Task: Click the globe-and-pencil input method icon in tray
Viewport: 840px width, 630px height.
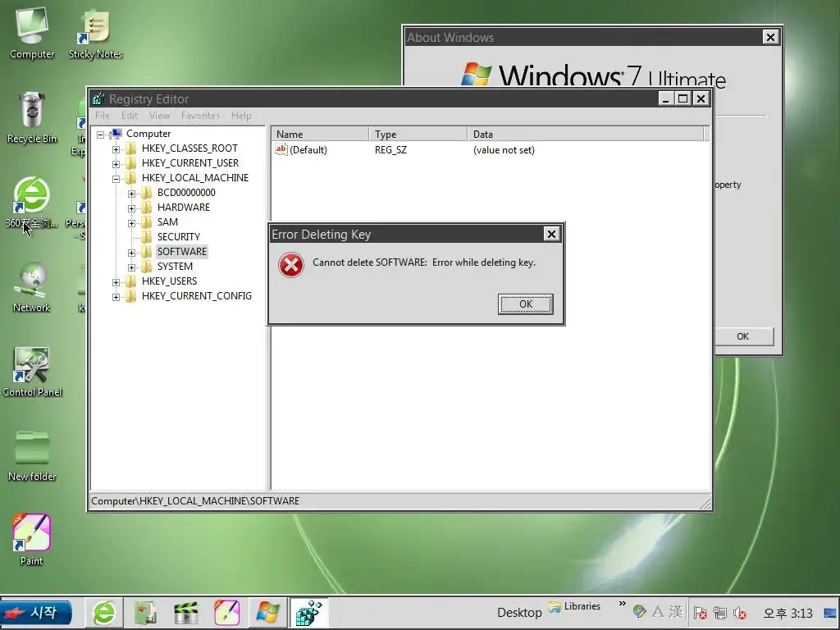Action: pos(639,611)
